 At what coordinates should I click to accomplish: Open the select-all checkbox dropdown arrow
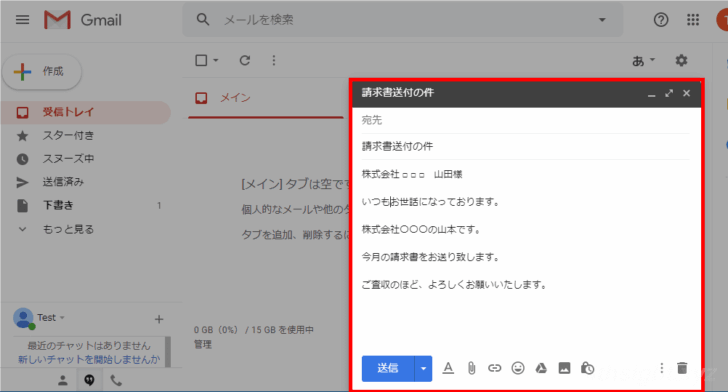pyautogui.click(x=215, y=60)
